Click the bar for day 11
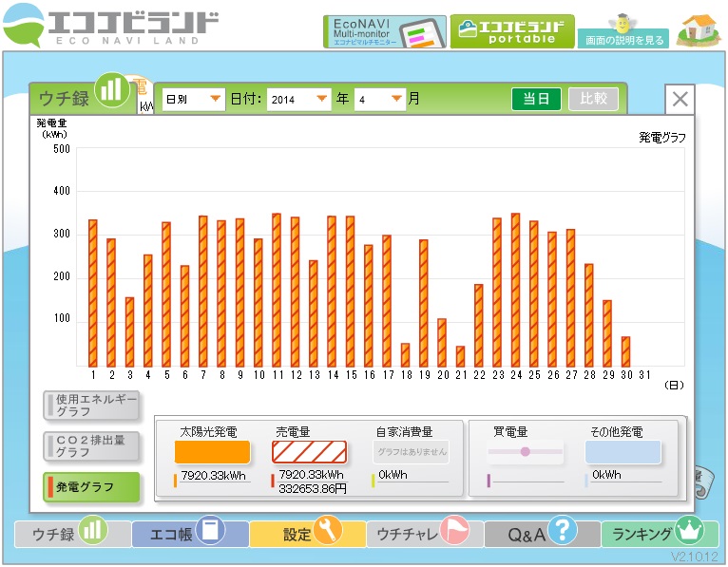728x567 pixels. point(277,290)
